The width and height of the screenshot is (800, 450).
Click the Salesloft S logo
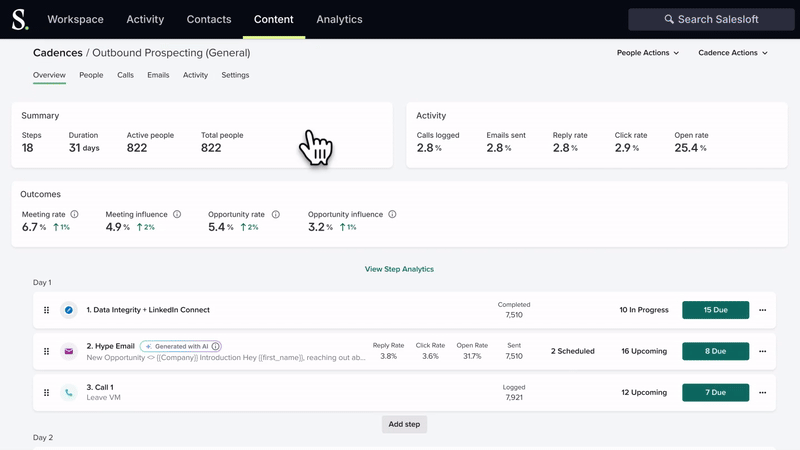pyautogui.click(x=20, y=19)
